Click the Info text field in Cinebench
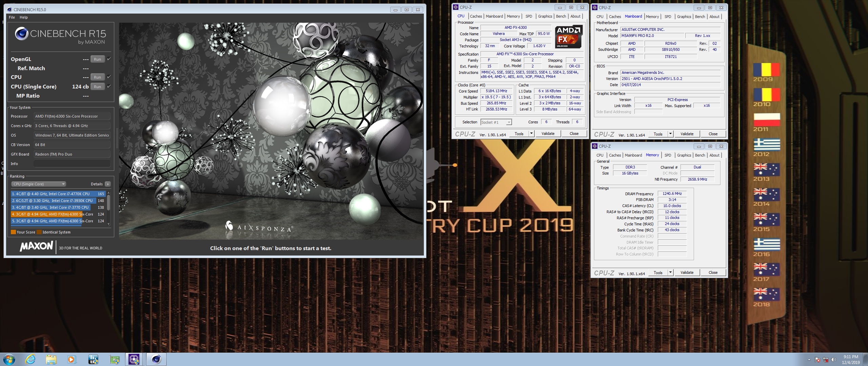Viewport: 868px width, 366px height. (x=72, y=164)
